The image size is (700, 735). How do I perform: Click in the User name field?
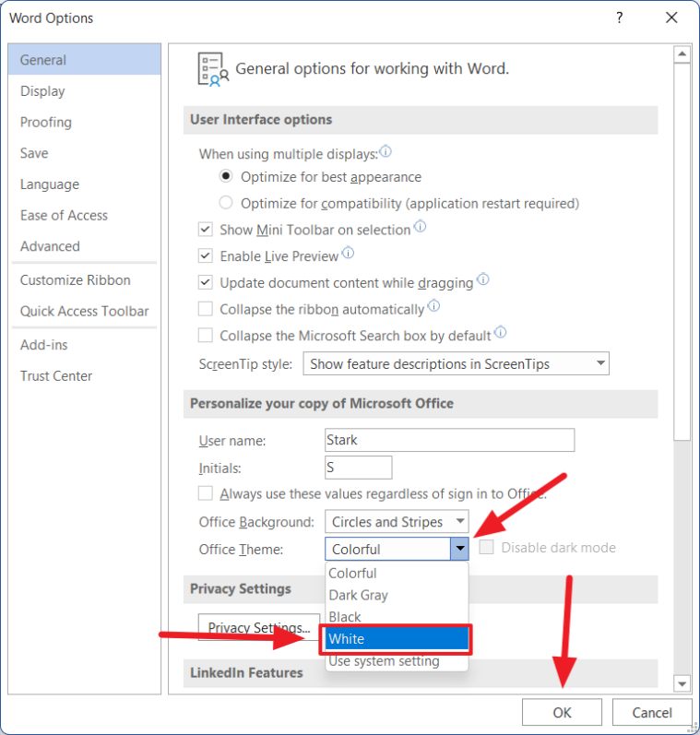point(449,440)
